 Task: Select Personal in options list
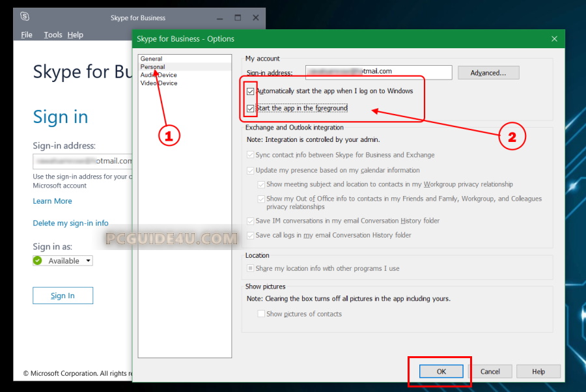coord(153,66)
